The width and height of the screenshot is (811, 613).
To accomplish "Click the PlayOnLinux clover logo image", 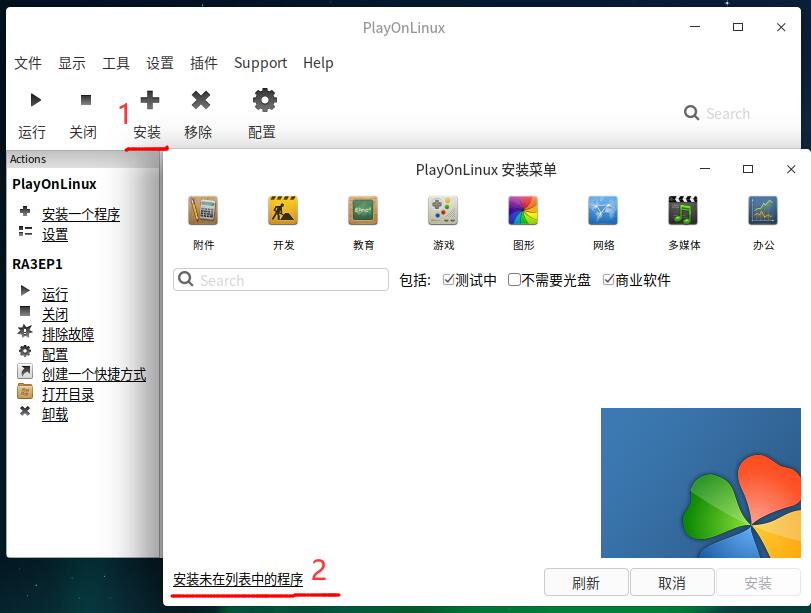I will coord(701,483).
